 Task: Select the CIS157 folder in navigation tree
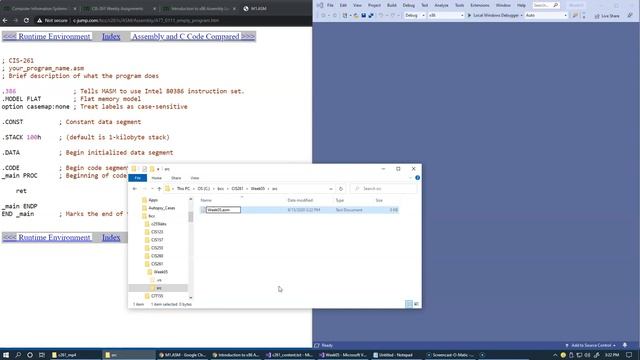coord(157,240)
